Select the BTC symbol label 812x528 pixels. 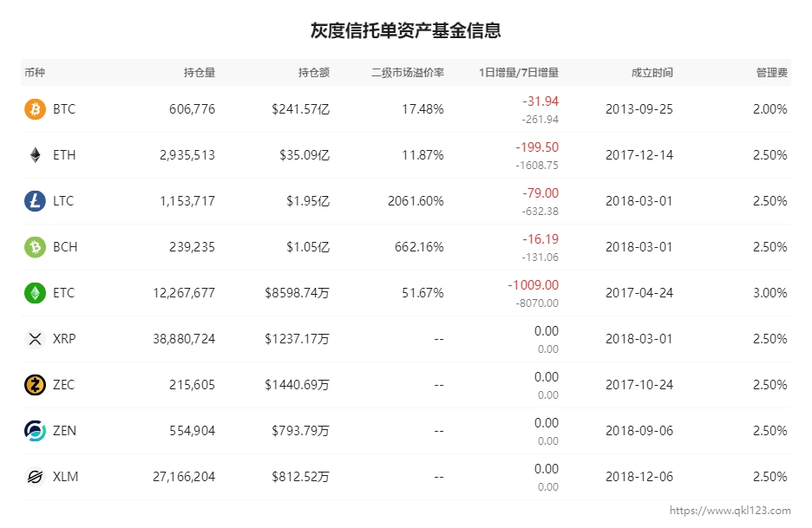[64, 109]
